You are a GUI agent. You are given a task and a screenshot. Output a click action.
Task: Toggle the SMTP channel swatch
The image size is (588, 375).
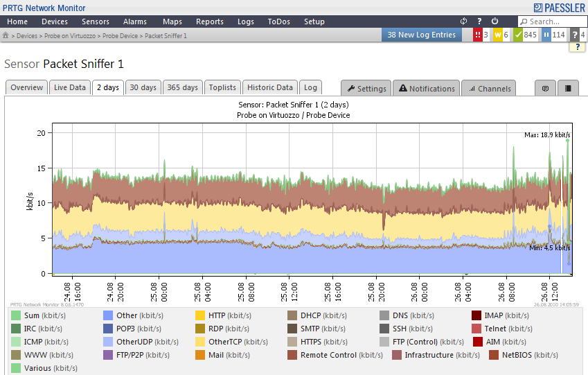(292, 329)
